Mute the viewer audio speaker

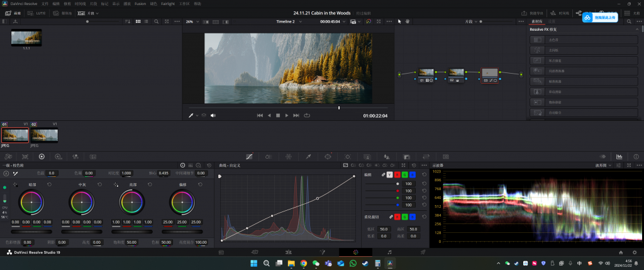213,116
